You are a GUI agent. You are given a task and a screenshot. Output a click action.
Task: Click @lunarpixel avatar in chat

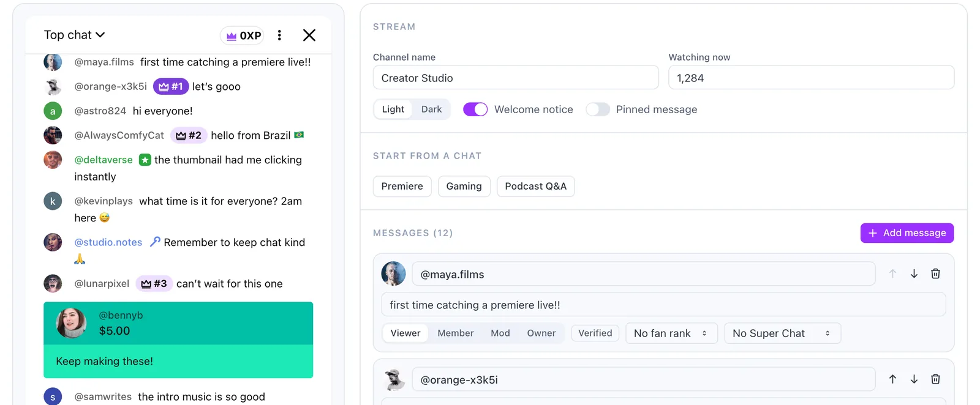click(53, 283)
